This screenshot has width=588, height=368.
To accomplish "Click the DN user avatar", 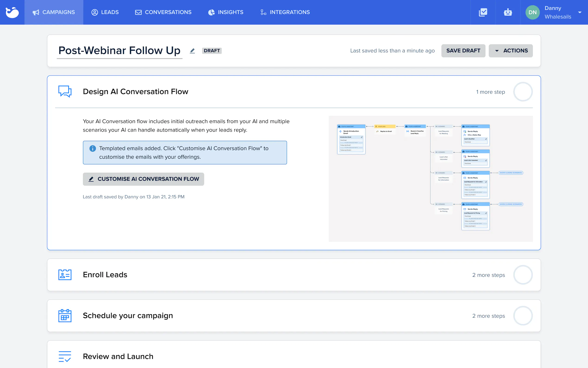I will click(532, 13).
